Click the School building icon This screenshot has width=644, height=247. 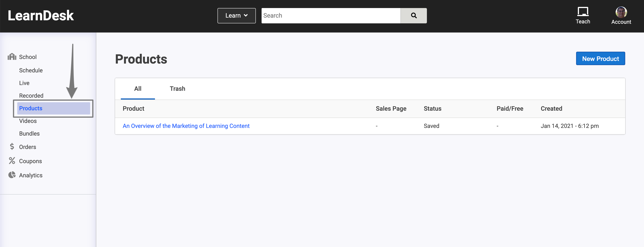tap(12, 57)
